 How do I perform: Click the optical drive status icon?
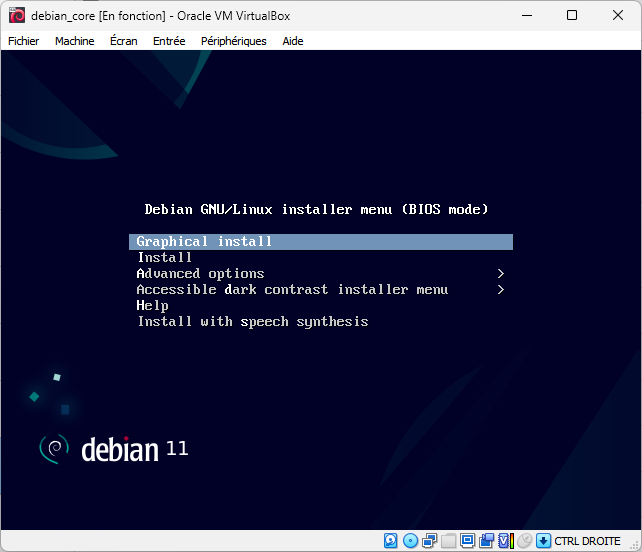tap(410, 541)
